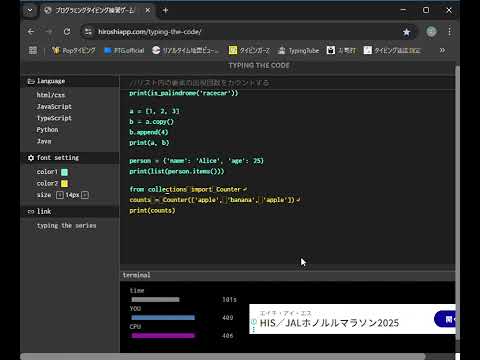Click the person dictionary code line
Viewport: 480px width, 360px height.
196,161
